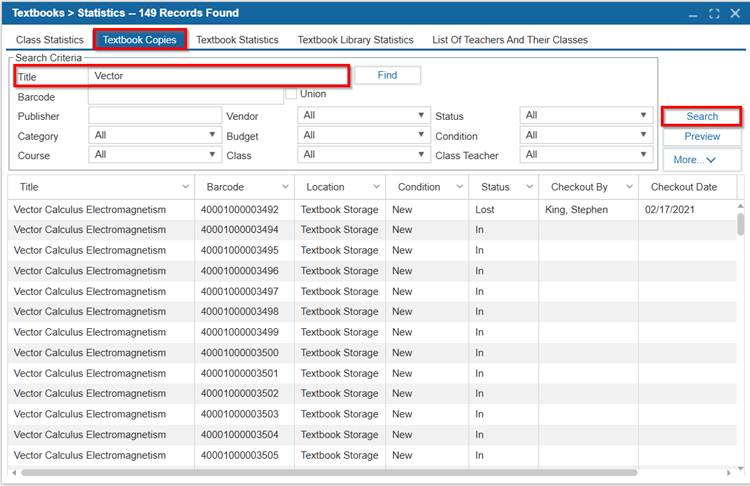Viewport: 750px width, 486px height.
Task: Select barcode 40001000003500 cell
Action: [244, 353]
